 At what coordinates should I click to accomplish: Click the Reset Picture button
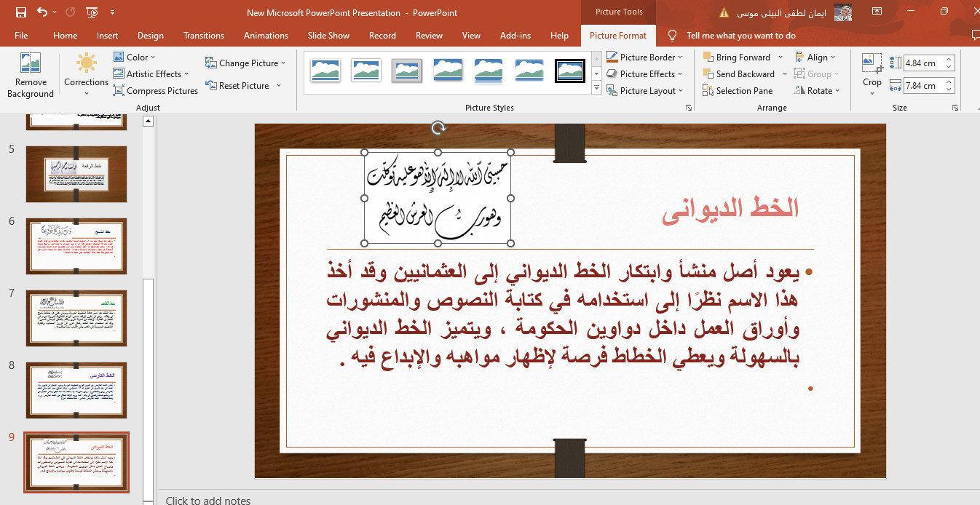point(238,85)
